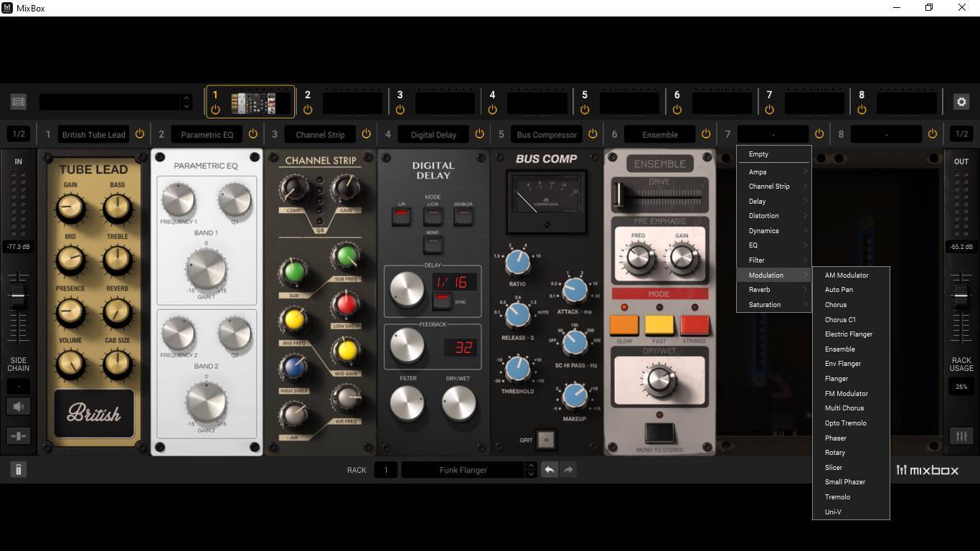Click the undo arrow button
This screenshot has height=551, width=980.
(549, 470)
